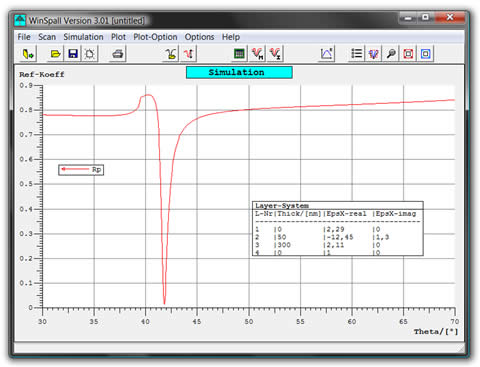The image size is (480, 367).
Task: Click the Layer-System table box
Action: coord(338,229)
